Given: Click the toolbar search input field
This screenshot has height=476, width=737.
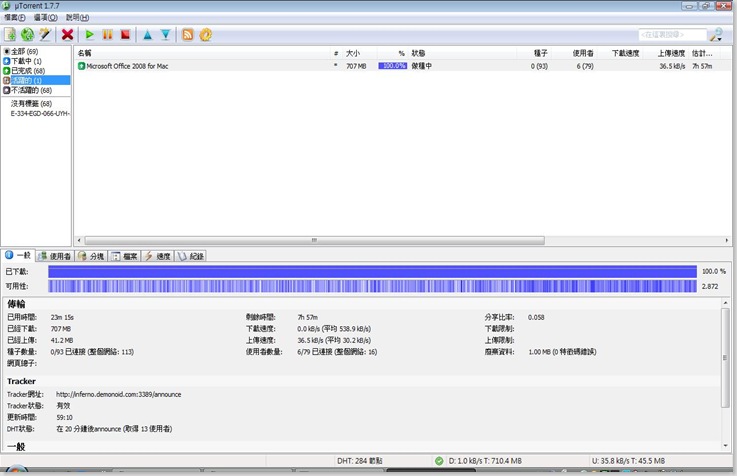Looking at the screenshot, I should click(673, 34).
